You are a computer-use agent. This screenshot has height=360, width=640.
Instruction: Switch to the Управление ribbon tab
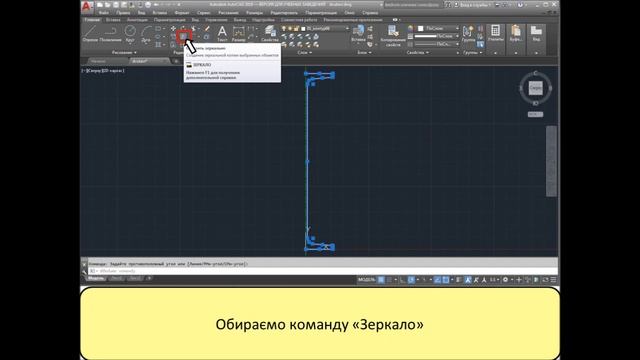pos(216,20)
